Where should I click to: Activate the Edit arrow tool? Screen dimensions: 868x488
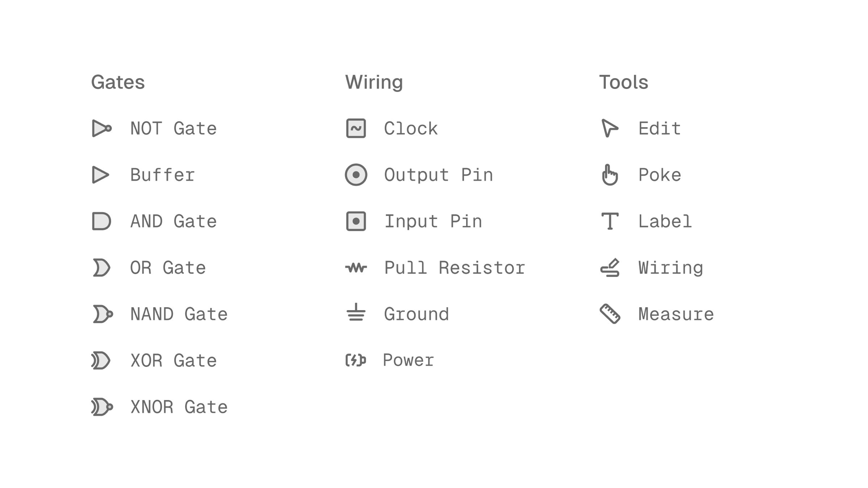pyautogui.click(x=609, y=128)
